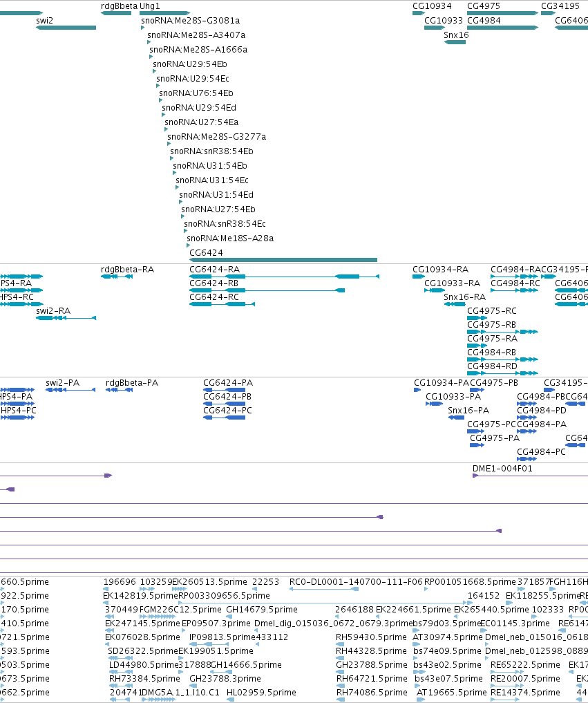Image resolution: width=588 pixels, height=703 pixels.
Task: Click the rdgBbeta gene label
Action: 120,6
